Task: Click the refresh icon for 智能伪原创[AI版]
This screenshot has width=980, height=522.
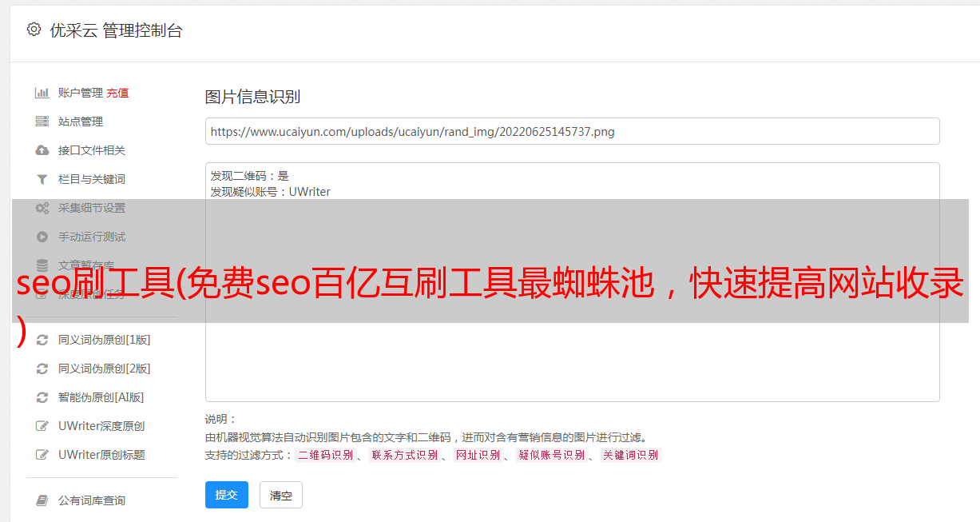Action: coord(42,397)
